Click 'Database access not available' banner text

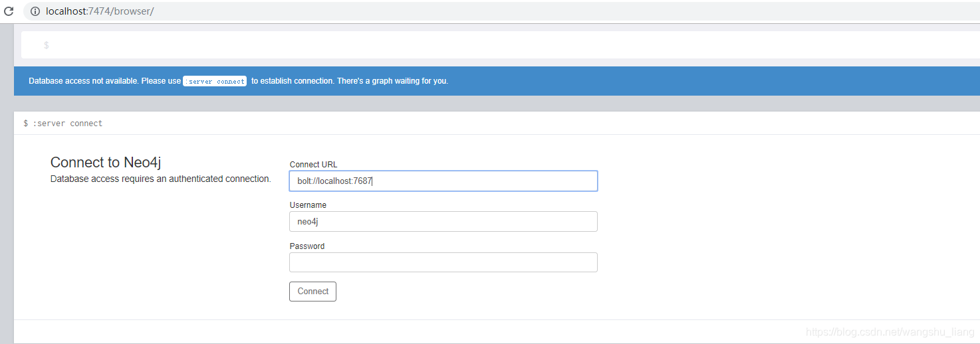[x=83, y=81]
